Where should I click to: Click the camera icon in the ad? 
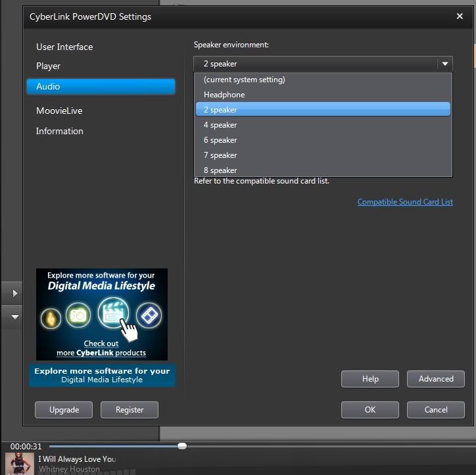tap(78, 315)
